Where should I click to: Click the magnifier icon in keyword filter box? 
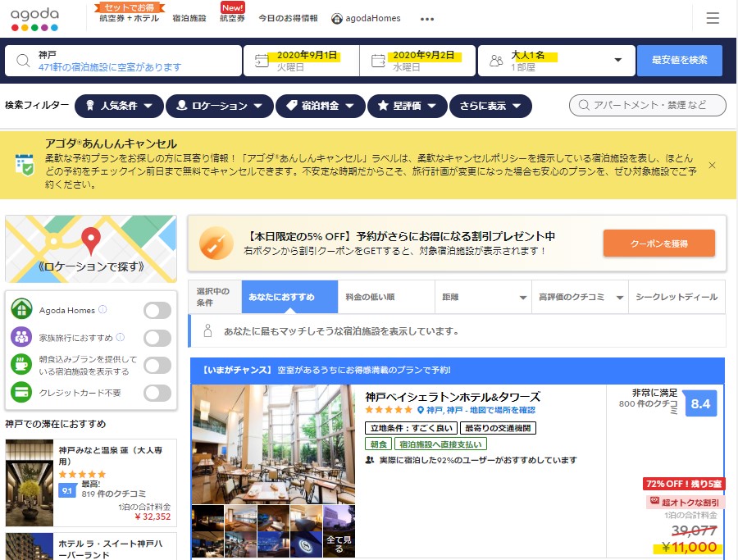584,105
